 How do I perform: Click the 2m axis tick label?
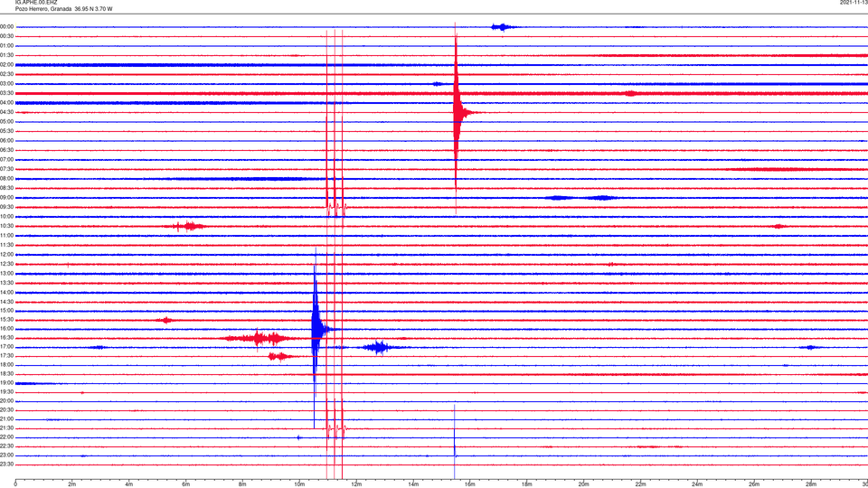[72, 484]
